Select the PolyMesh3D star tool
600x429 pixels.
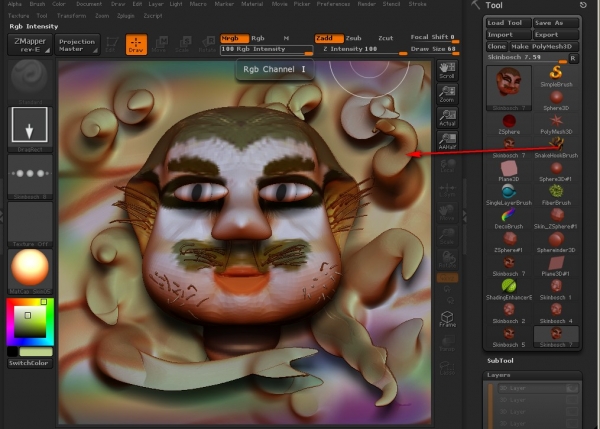coord(556,121)
